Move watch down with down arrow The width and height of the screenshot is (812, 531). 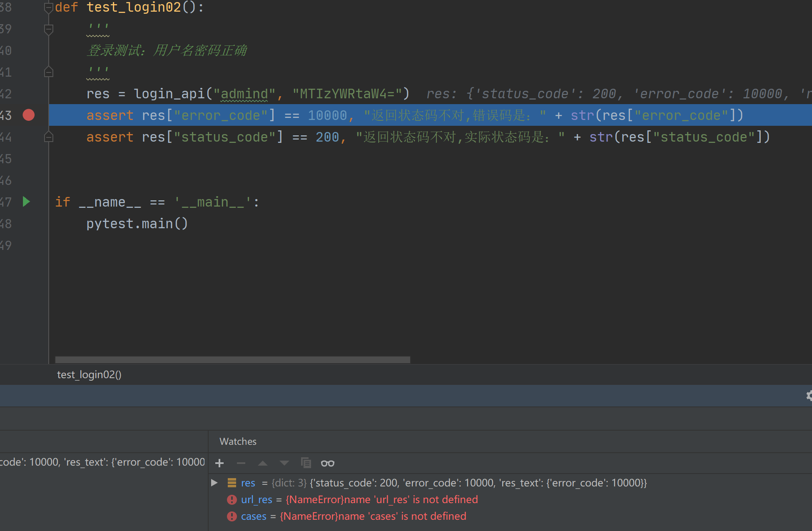(284, 463)
